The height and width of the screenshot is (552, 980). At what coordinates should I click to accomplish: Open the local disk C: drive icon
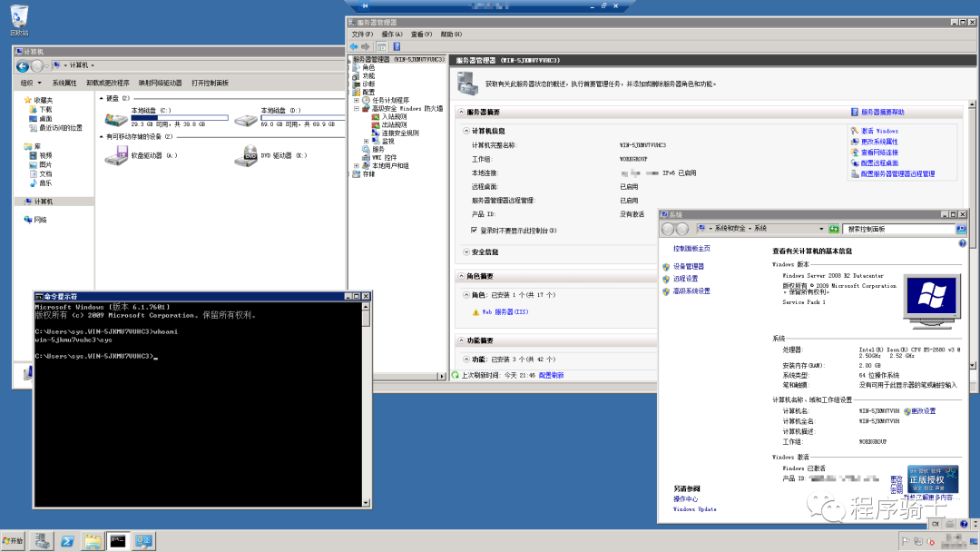115,118
